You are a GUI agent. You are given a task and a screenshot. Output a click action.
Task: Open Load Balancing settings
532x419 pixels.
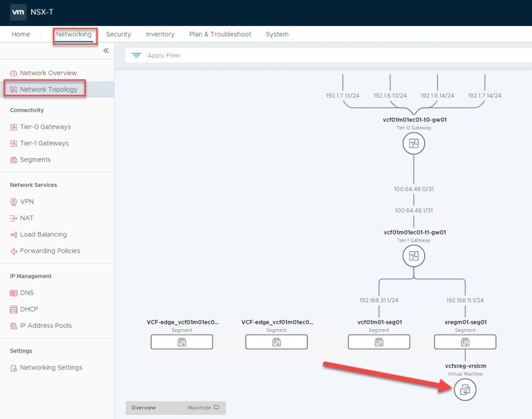pos(43,234)
